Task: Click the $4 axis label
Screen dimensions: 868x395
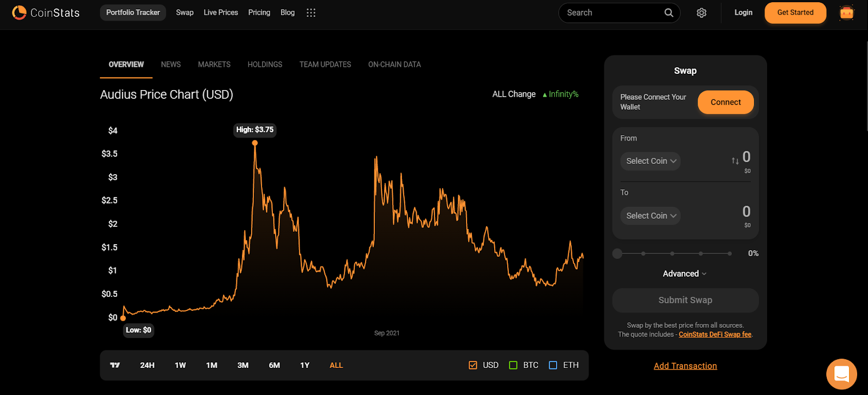Action: click(x=113, y=130)
